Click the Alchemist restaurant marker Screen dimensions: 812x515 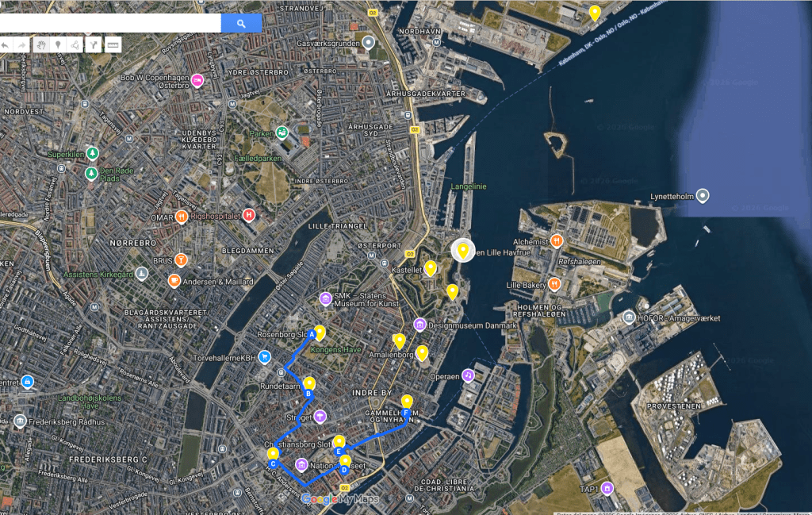[557, 240]
